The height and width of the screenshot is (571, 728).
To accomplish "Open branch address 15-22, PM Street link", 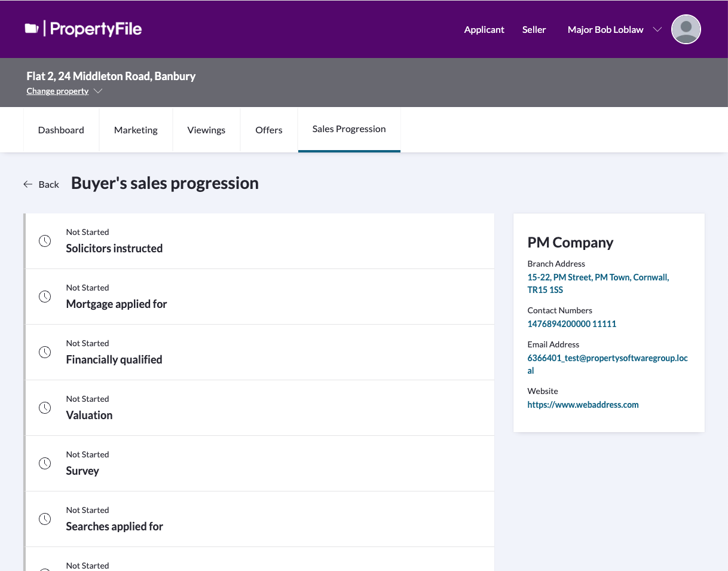I will (598, 283).
